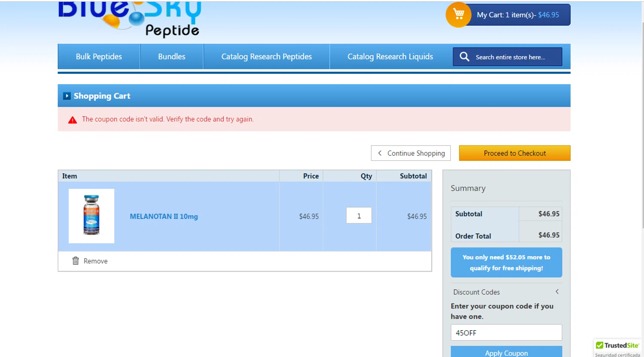Screen dimensions: 644x357
Task: Click the Remove link
Action: [96, 261]
